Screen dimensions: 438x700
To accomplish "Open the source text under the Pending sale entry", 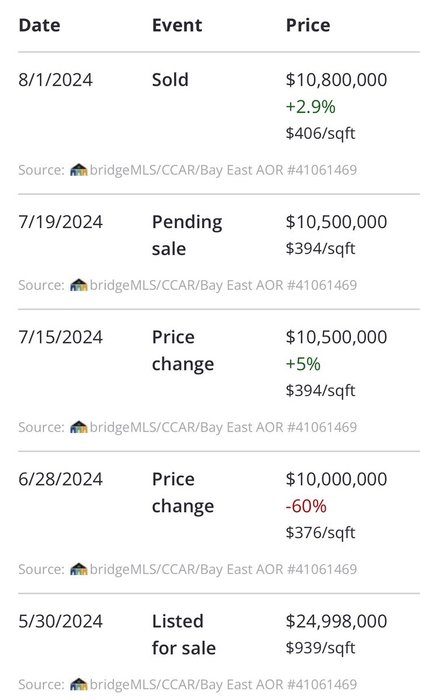I will point(188,285).
